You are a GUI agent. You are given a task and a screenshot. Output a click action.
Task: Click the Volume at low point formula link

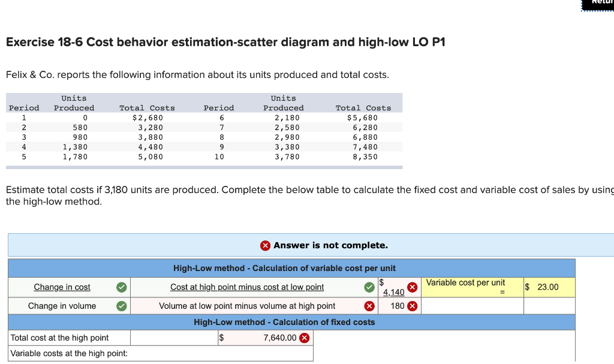tap(247, 306)
